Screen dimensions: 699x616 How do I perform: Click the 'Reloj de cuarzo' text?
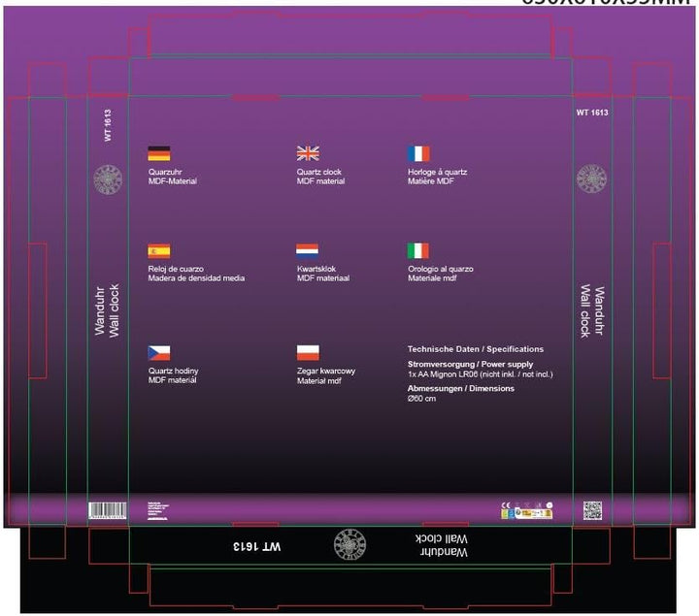176,269
